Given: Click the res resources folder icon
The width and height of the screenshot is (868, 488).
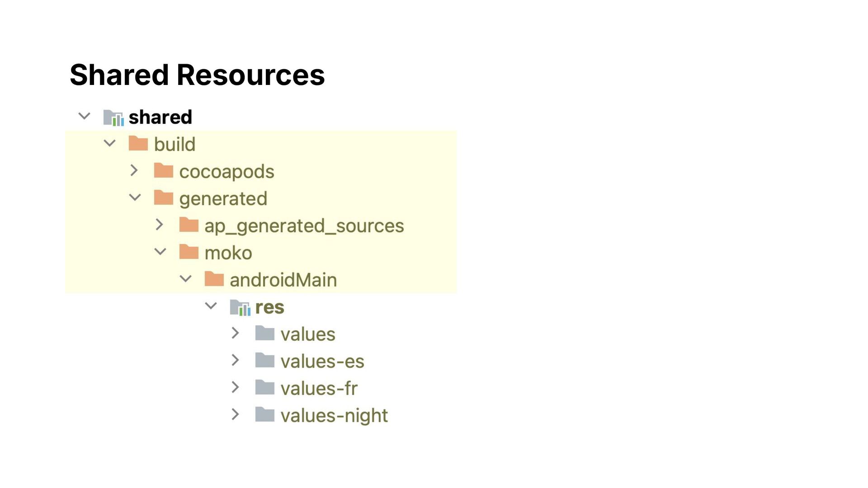Looking at the screenshot, I should 240,307.
